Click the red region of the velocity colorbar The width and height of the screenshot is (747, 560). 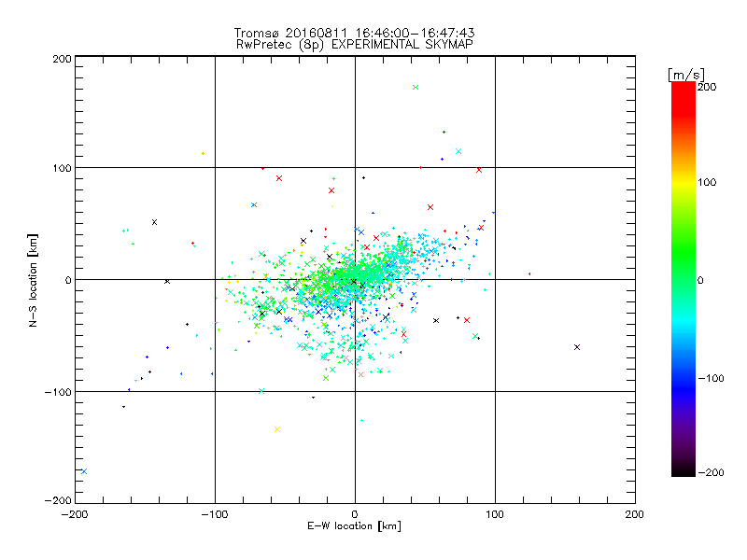coord(684,98)
